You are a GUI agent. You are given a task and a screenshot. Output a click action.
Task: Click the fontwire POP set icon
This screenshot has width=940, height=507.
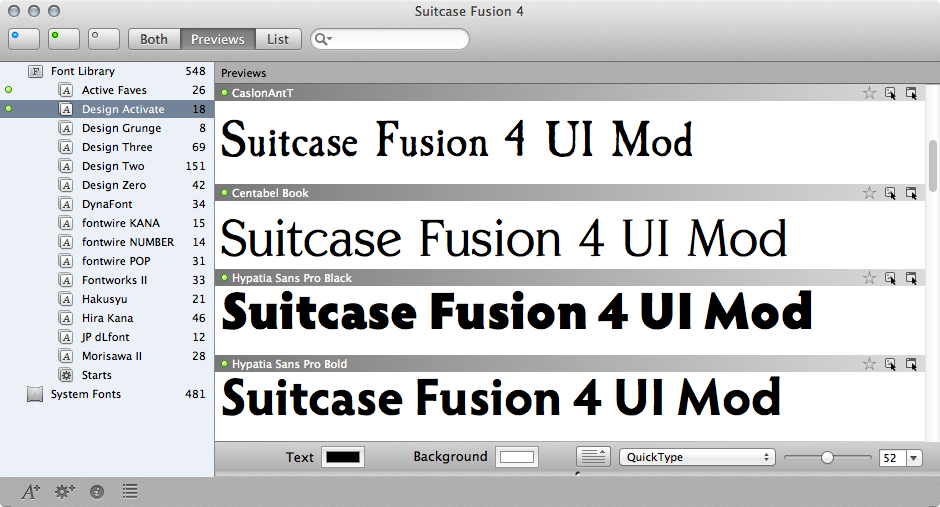[66, 261]
